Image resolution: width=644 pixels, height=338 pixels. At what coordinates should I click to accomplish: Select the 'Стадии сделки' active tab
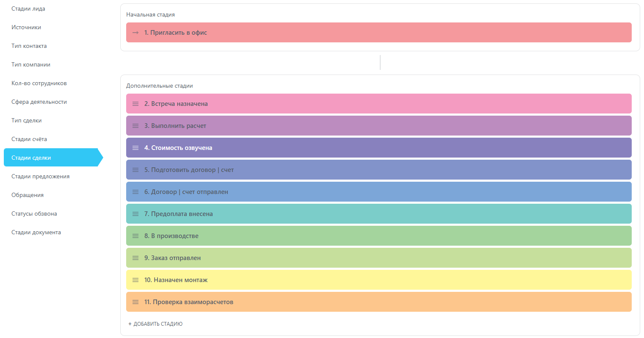tap(31, 158)
